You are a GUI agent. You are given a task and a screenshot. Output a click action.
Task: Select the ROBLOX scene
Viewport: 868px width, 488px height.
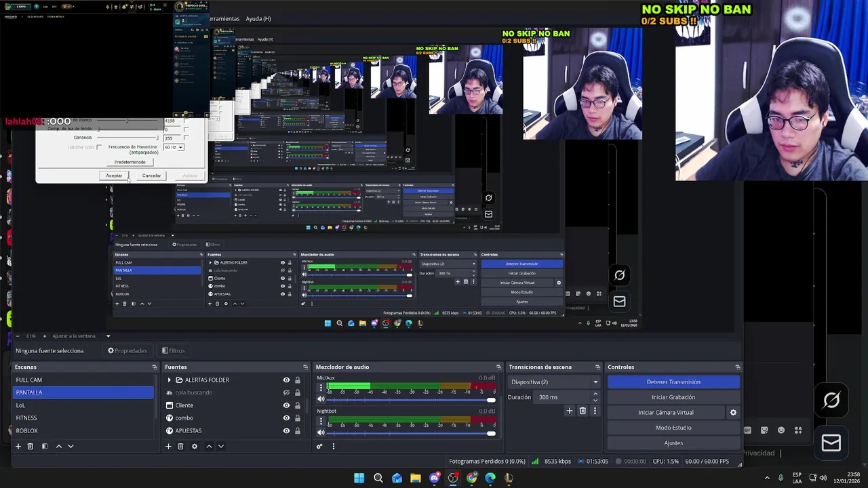pyautogui.click(x=83, y=430)
